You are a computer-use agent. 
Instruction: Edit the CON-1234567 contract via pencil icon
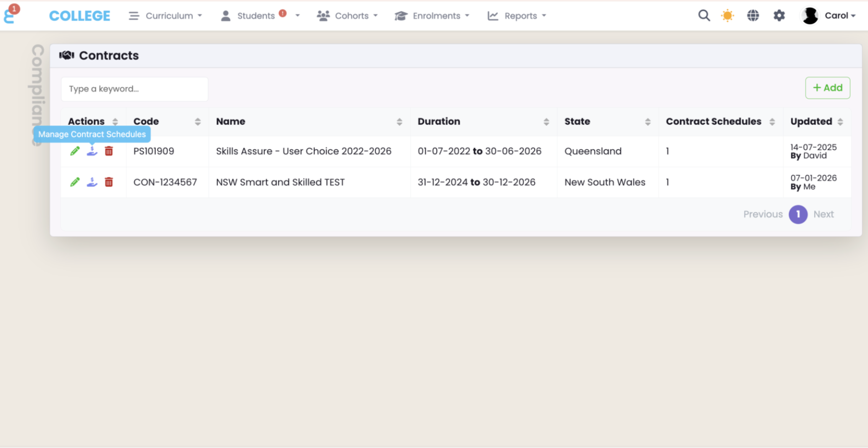coord(75,182)
